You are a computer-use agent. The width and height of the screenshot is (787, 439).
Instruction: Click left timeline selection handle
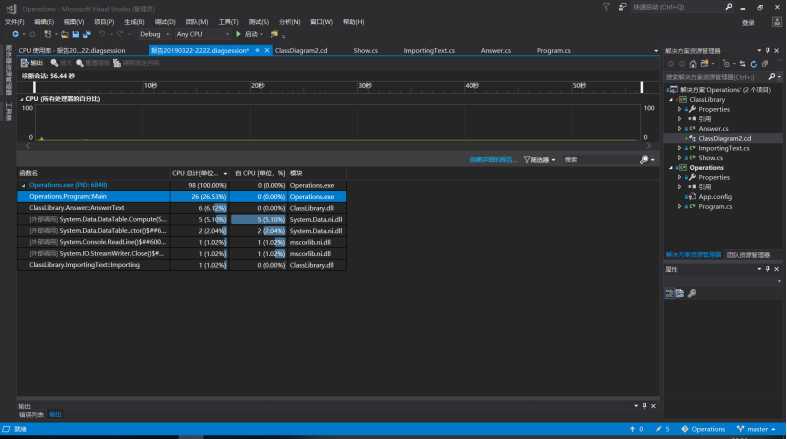34,86
